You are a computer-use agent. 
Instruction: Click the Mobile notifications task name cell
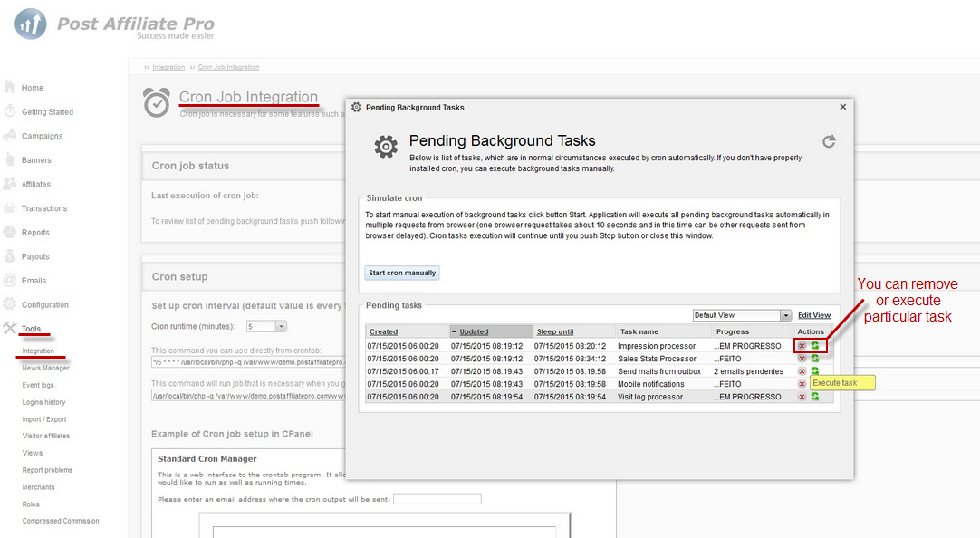650,384
